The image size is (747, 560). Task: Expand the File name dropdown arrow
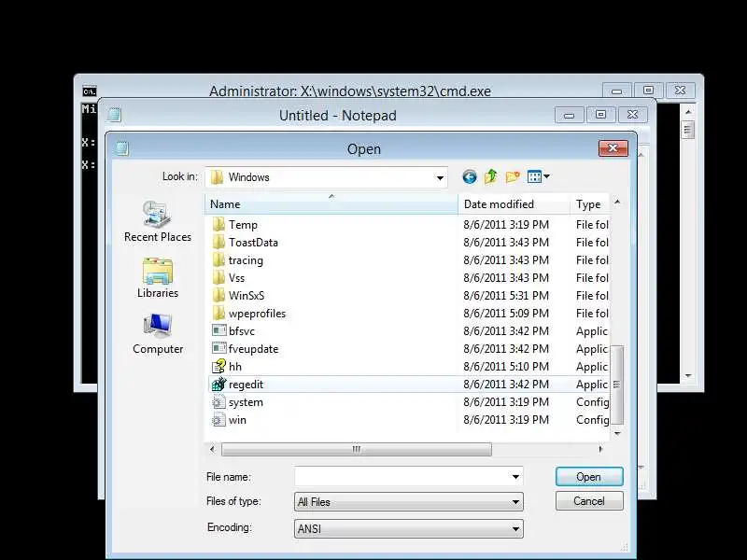tap(515, 477)
